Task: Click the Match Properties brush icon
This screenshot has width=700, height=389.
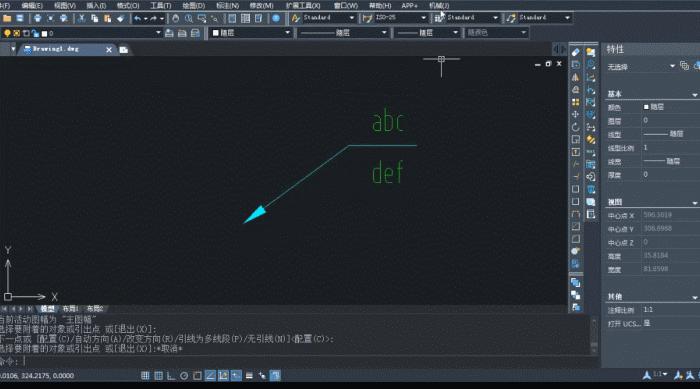Action: click(121, 18)
